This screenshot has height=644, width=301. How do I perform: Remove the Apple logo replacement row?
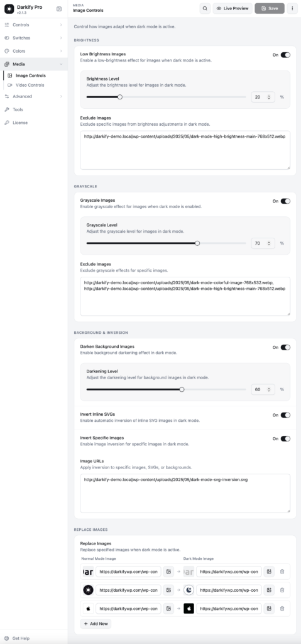point(282,608)
